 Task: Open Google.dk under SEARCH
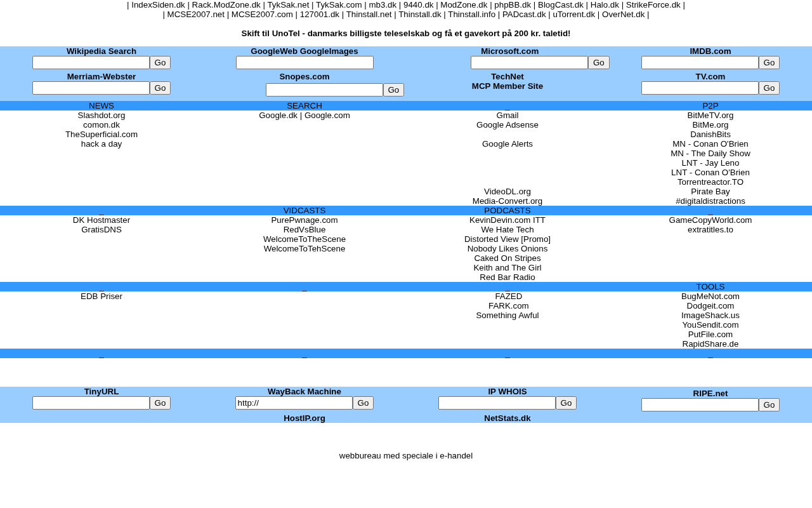coord(278,116)
